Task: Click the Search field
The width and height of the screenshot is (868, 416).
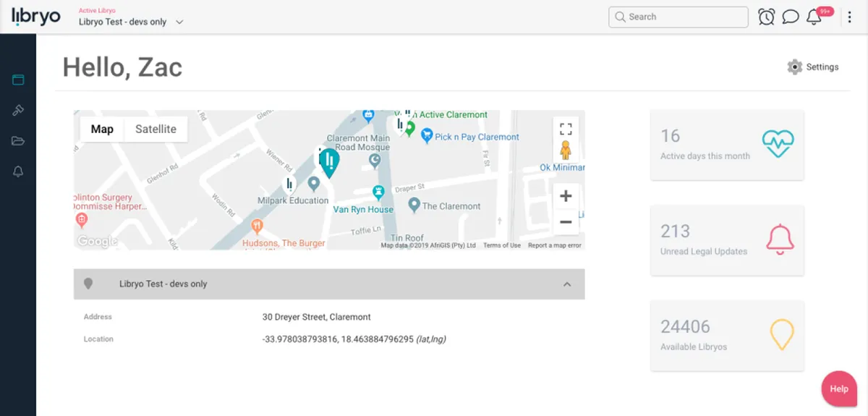Action: [x=678, y=17]
